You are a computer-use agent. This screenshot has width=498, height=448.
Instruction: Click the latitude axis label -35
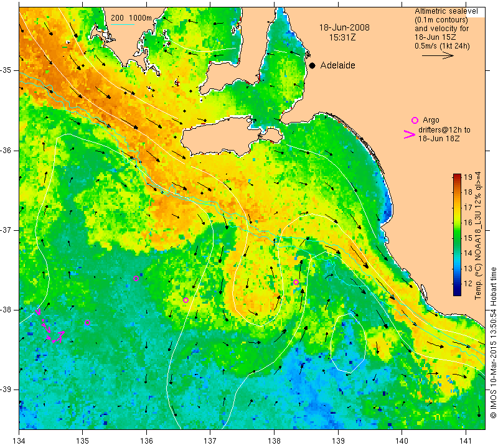click(x=6, y=70)
